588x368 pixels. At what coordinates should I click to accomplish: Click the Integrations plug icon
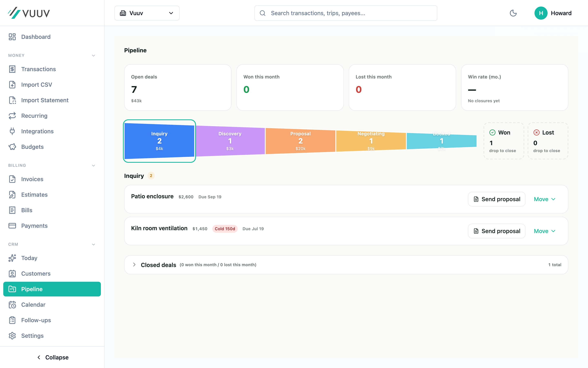pos(12,131)
